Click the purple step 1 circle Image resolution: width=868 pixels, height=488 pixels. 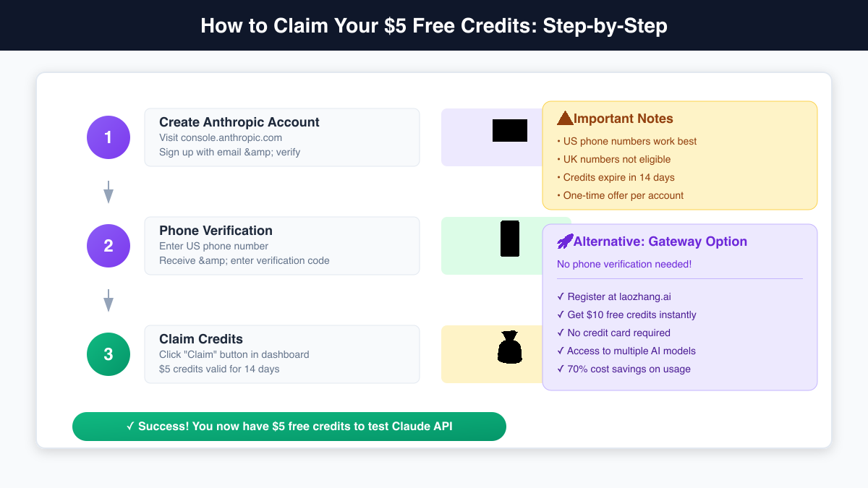point(109,137)
